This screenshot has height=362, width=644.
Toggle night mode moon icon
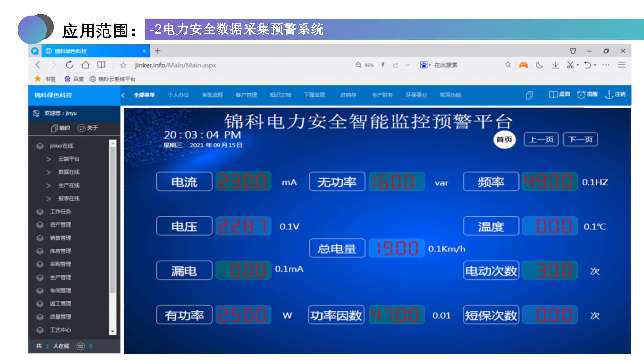pos(539,65)
